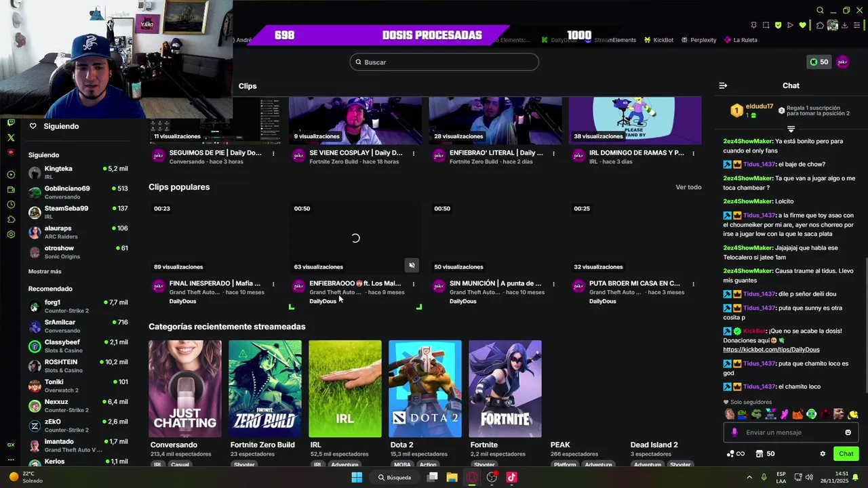
Task: Open the sidebar player icon
Action: coord(11,175)
